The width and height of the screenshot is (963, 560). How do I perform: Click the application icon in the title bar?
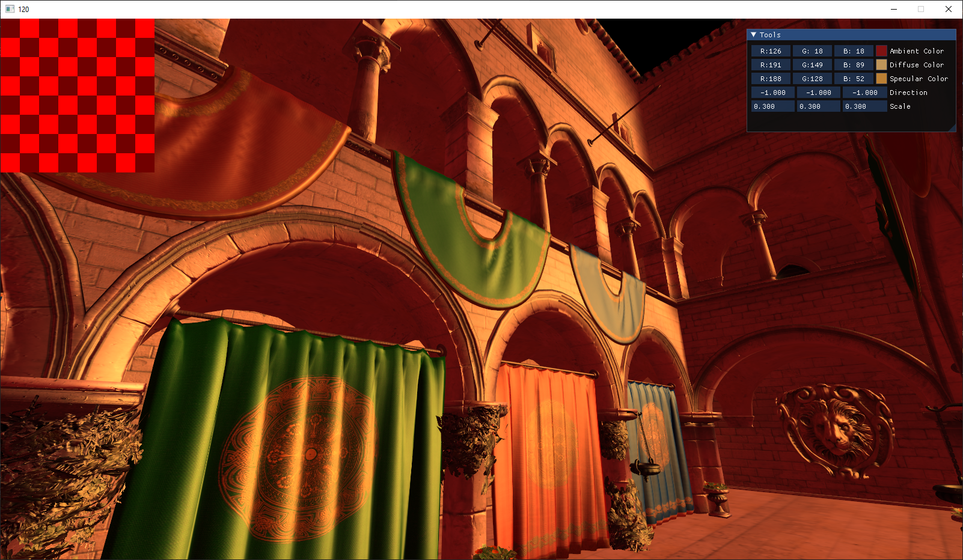pos(8,9)
